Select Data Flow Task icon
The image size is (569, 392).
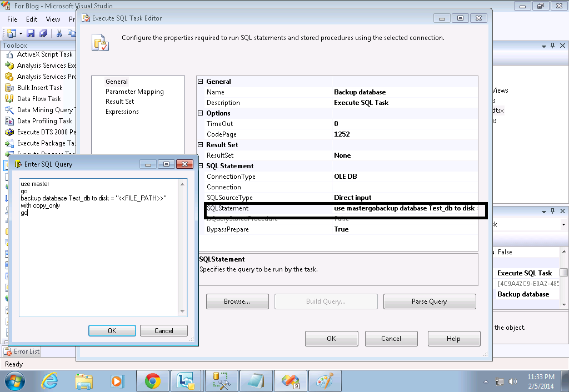tap(9, 99)
